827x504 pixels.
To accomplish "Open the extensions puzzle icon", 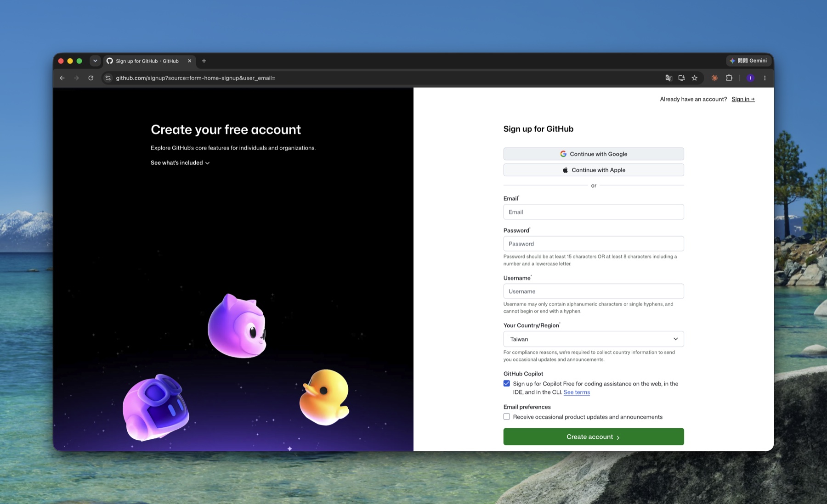I will point(729,78).
